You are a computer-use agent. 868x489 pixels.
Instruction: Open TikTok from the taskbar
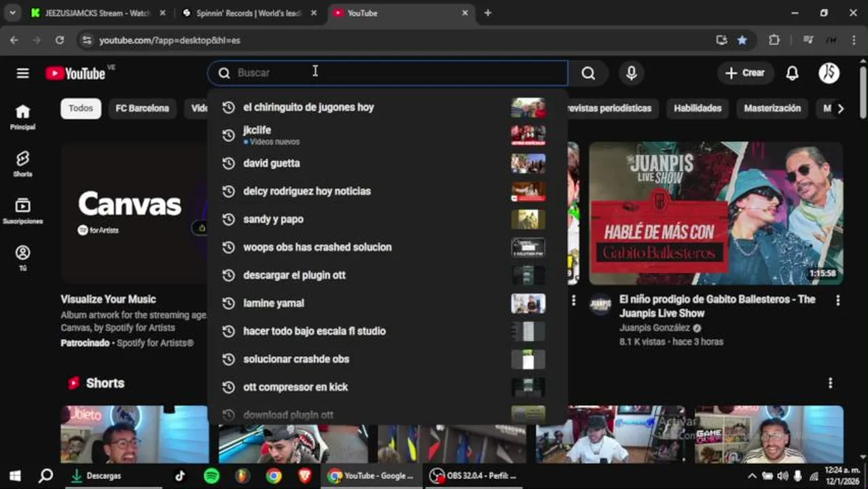180,476
